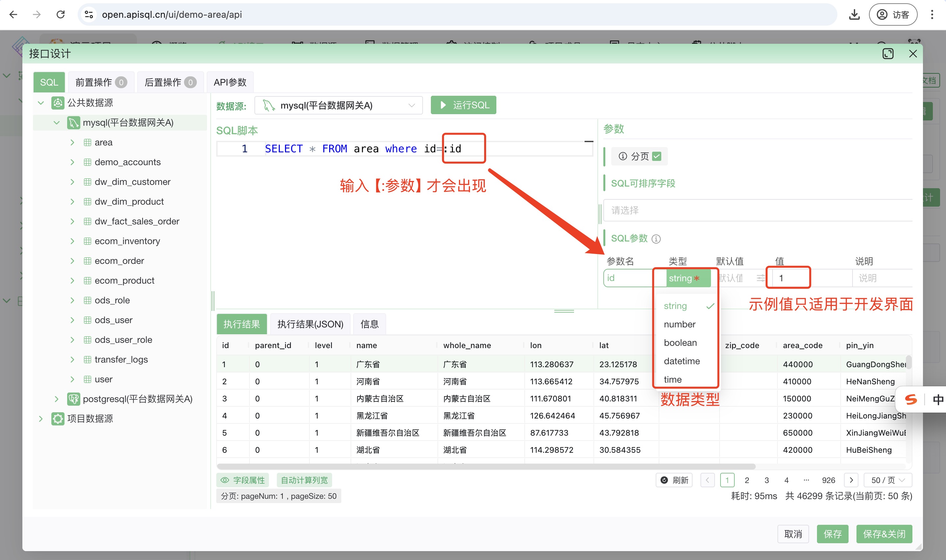Click the browser back arrow
This screenshot has height=560, width=946.
13,14
